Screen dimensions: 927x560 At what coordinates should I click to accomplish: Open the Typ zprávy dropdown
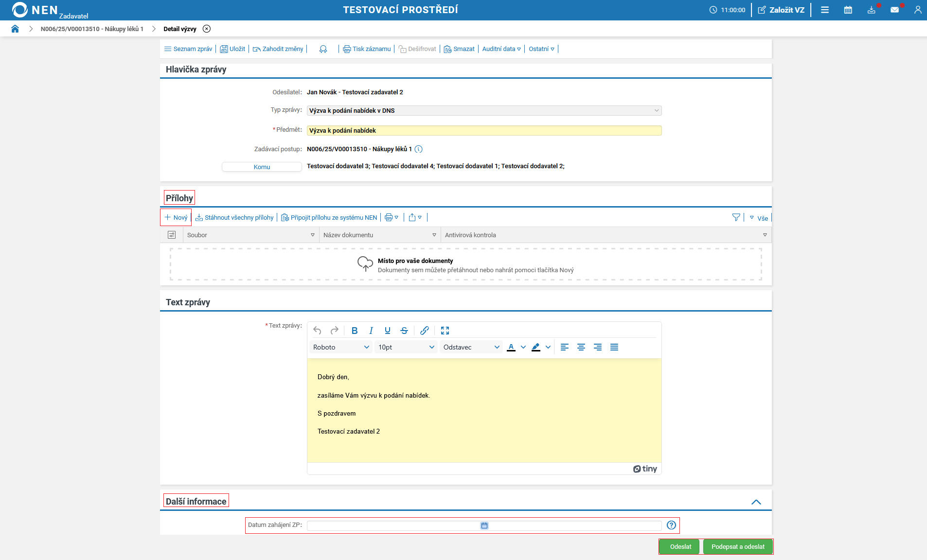(x=484, y=111)
